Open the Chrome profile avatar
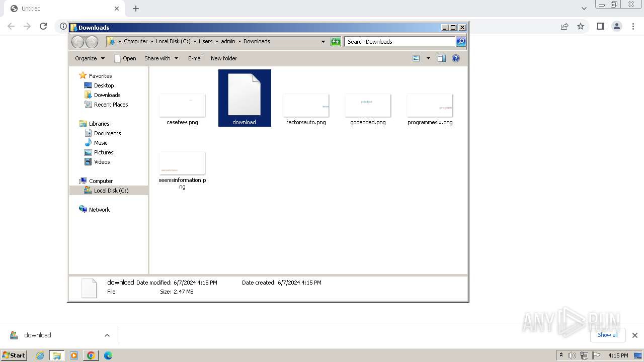This screenshot has height=362, width=644. (x=617, y=26)
